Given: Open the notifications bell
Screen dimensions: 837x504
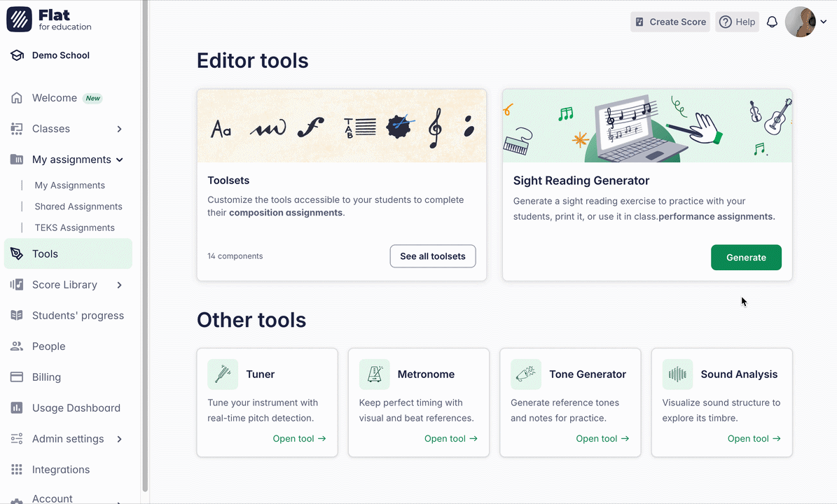Looking at the screenshot, I should [772, 22].
